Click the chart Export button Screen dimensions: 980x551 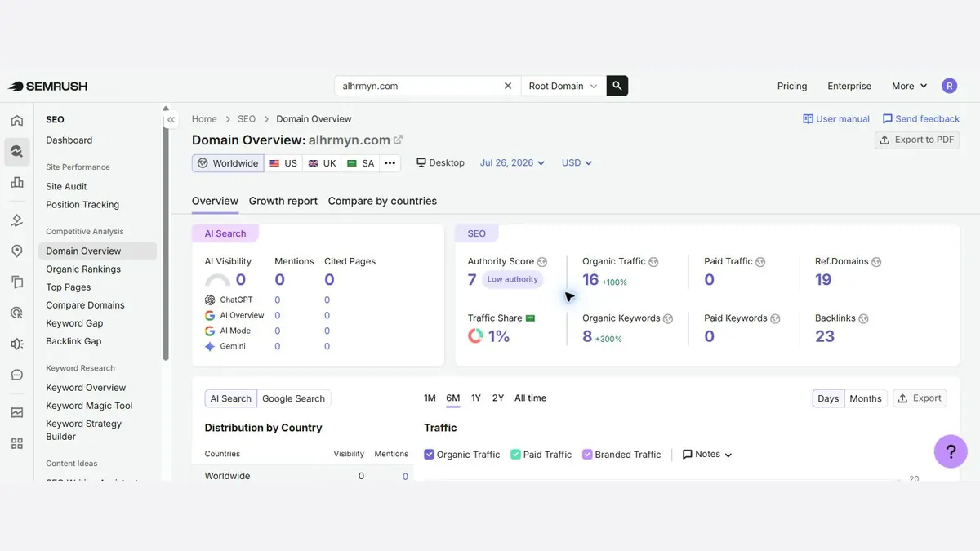(920, 398)
